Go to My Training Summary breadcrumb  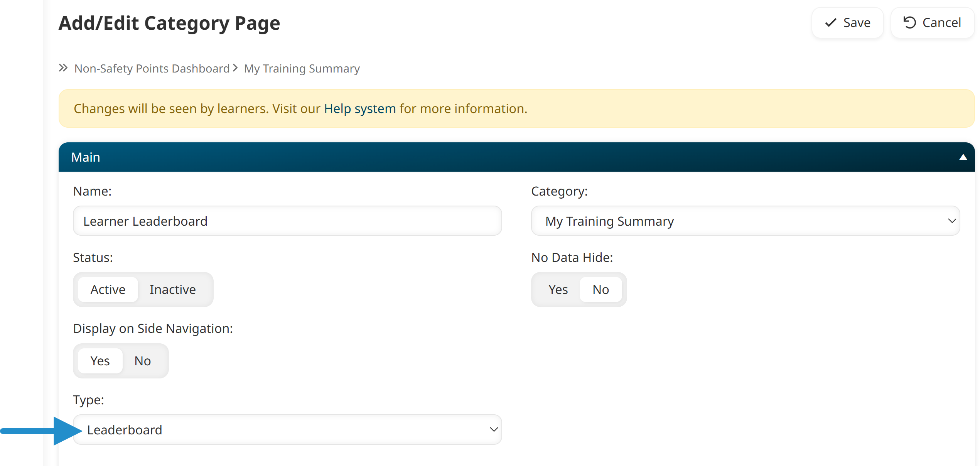[x=302, y=68]
